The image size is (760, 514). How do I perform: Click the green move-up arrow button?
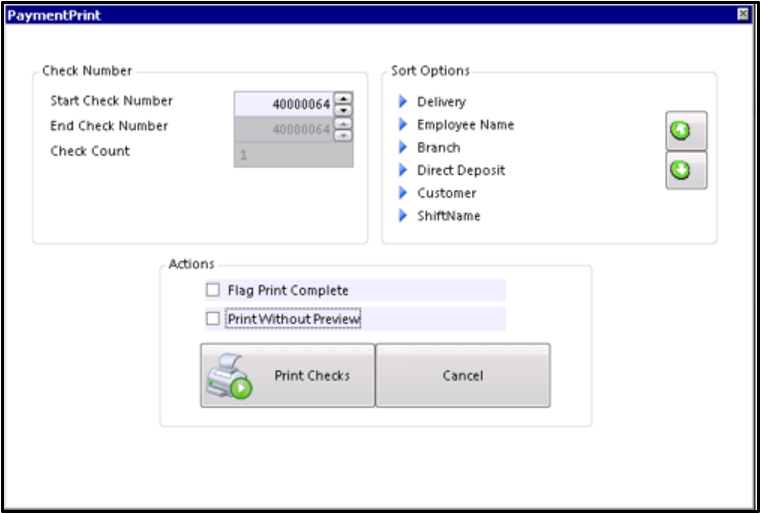coord(686,130)
